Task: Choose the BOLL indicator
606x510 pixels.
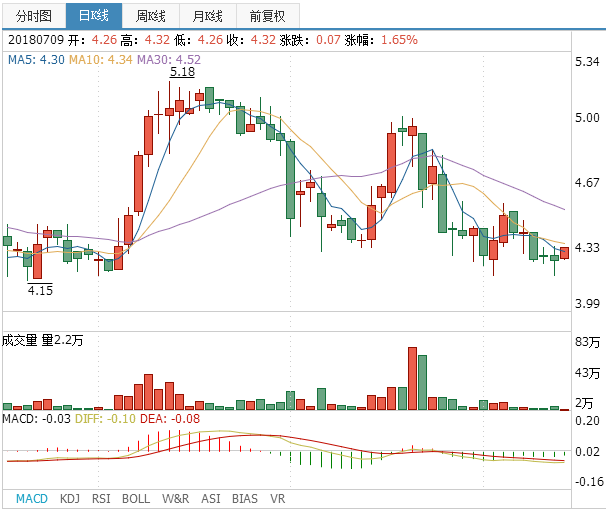Action: click(x=136, y=498)
